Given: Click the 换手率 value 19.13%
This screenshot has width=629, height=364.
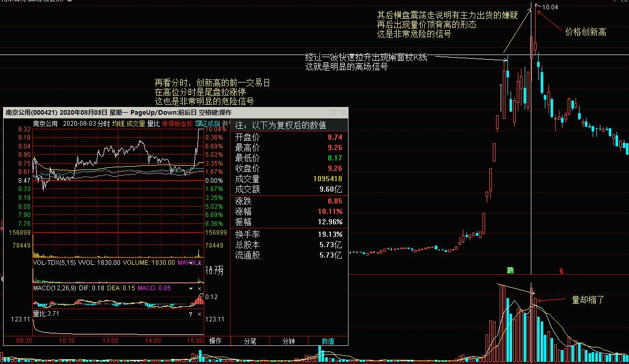Looking at the screenshot, I should pyautogui.click(x=330, y=234).
